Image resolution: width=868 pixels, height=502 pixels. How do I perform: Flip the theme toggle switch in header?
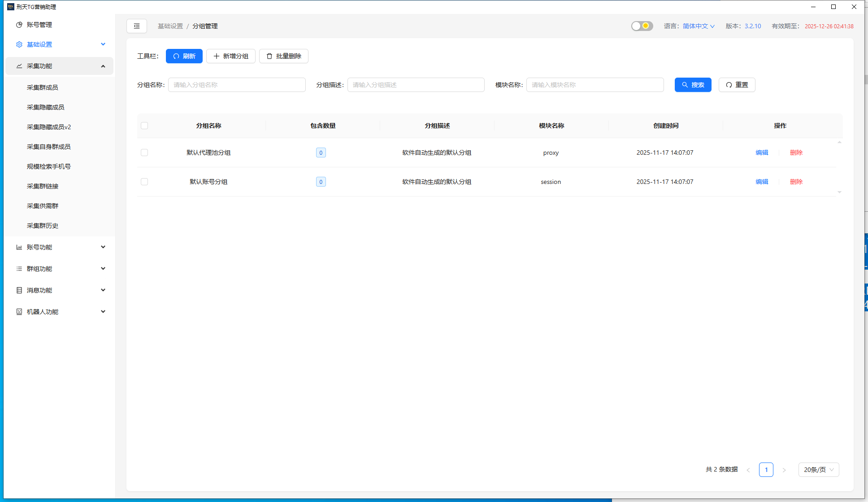[x=642, y=26]
